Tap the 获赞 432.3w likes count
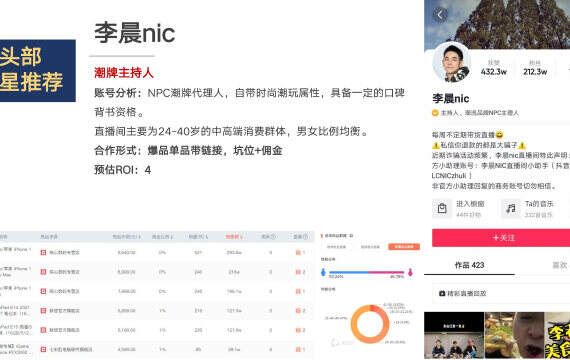The height and width of the screenshot is (360, 570). coord(494,68)
